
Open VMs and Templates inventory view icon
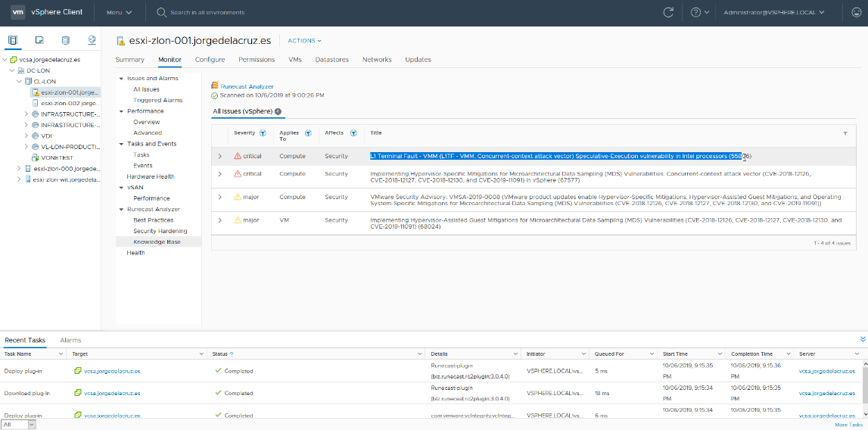click(39, 40)
